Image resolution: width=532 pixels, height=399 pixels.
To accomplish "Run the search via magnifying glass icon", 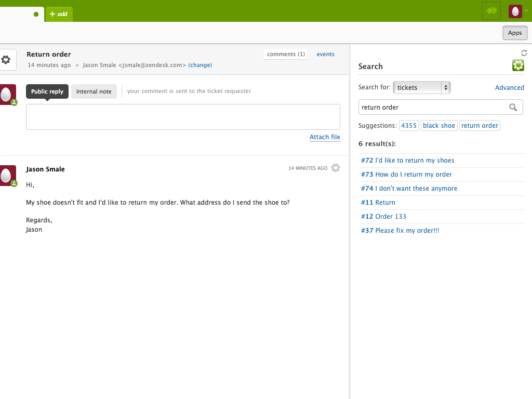I will point(513,107).
